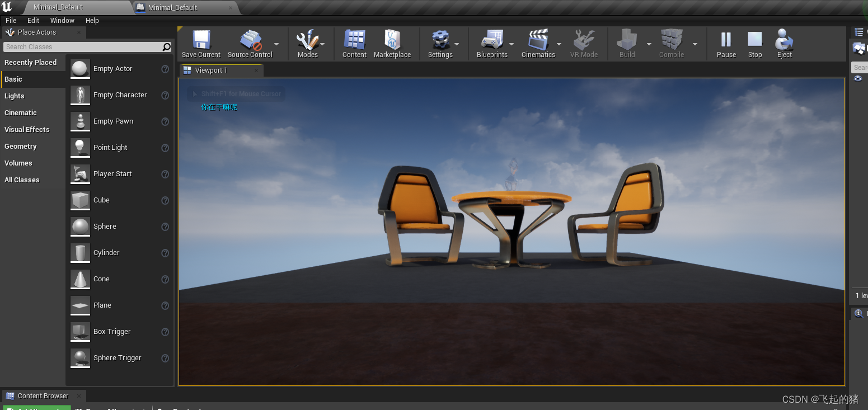Screen dimensions: 868x410
Task: Expand the Blueprints dropdown arrow
Action: pos(512,44)
